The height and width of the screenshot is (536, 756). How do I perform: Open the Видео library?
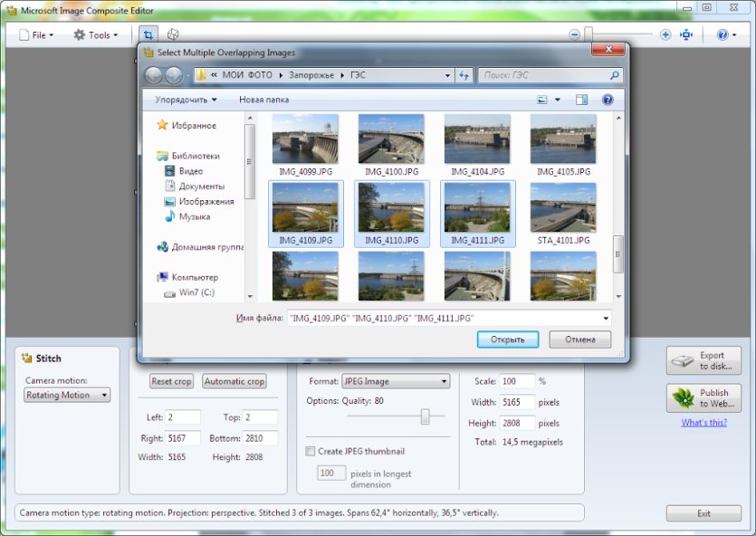coord(184,171)
